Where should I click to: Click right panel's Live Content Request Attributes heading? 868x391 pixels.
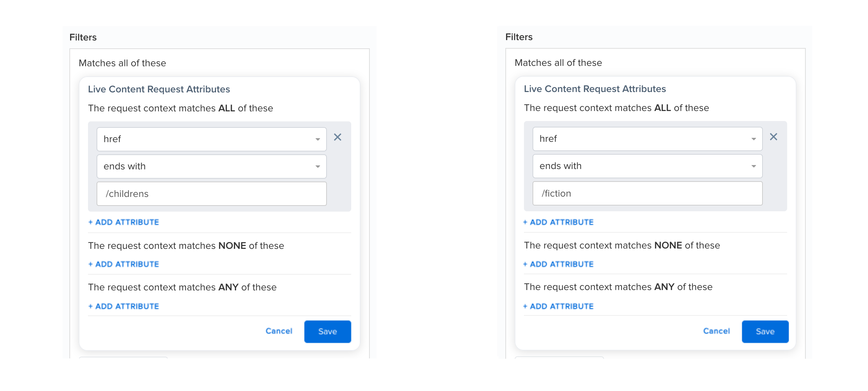click(x=595, y=89)
